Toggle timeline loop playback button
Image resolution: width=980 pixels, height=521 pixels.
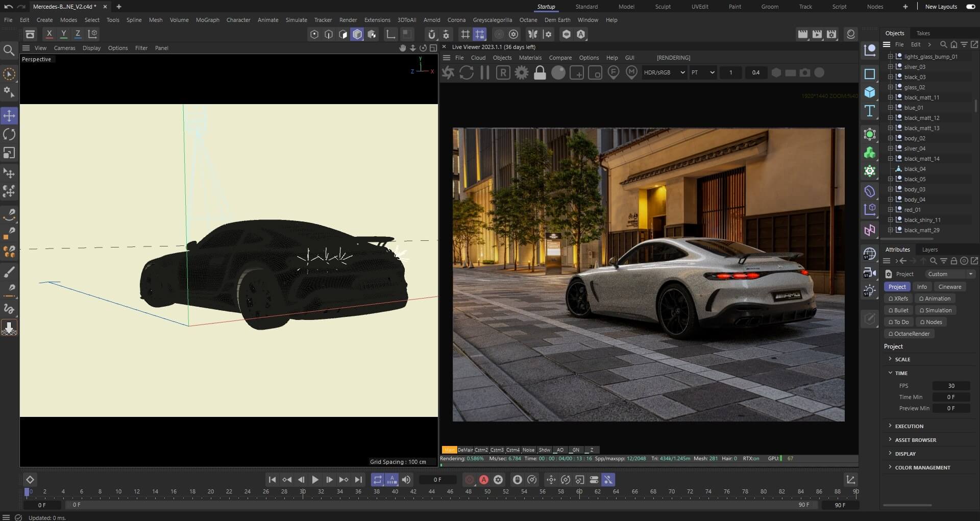click(377, 480)
